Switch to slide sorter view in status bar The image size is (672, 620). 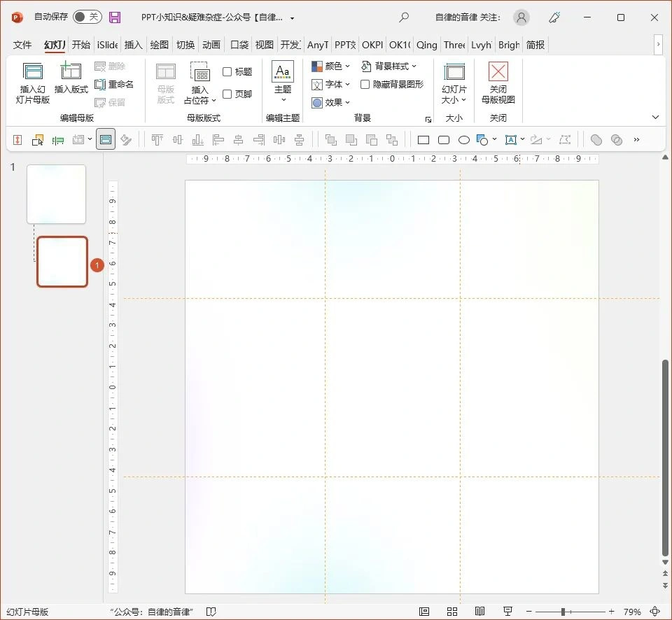(x=452, y=612)
